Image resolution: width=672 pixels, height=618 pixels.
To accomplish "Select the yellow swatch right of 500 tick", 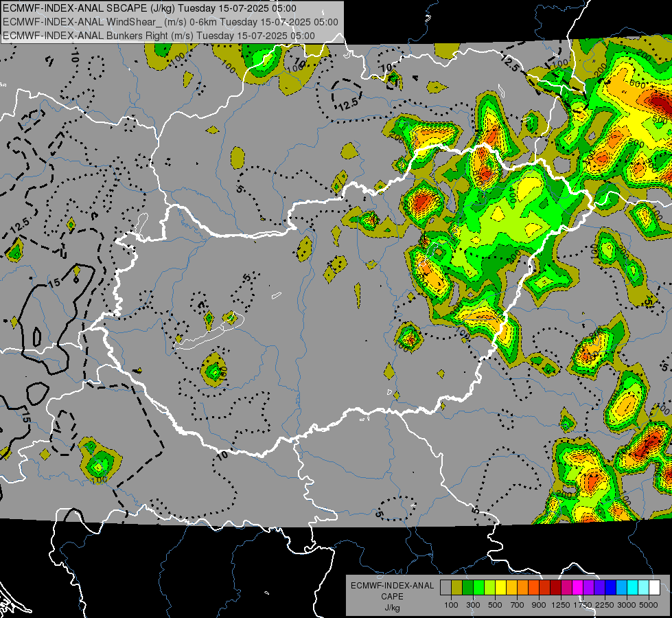I will (x=500, y=587).
